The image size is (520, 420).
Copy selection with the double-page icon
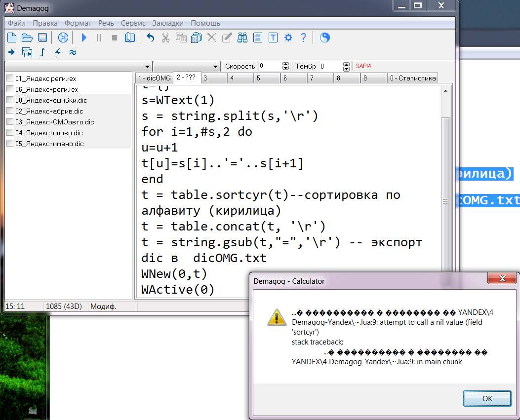181,38
